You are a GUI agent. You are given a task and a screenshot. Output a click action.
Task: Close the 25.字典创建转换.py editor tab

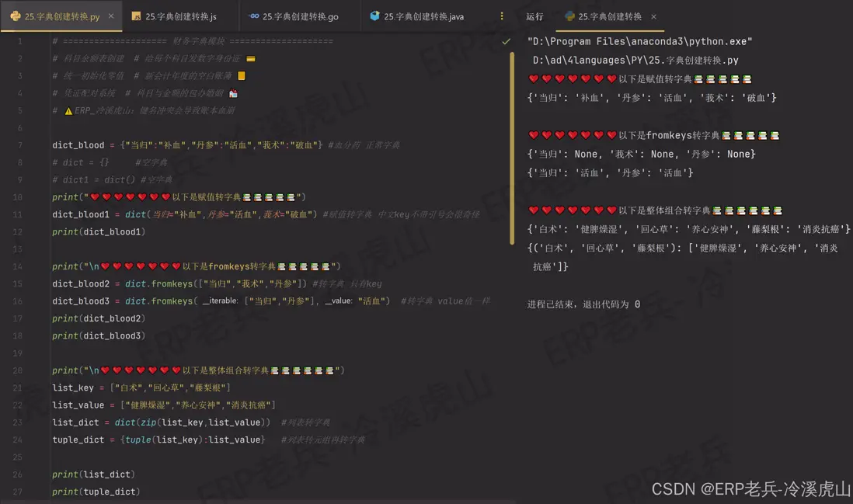[x=111, y=16]
